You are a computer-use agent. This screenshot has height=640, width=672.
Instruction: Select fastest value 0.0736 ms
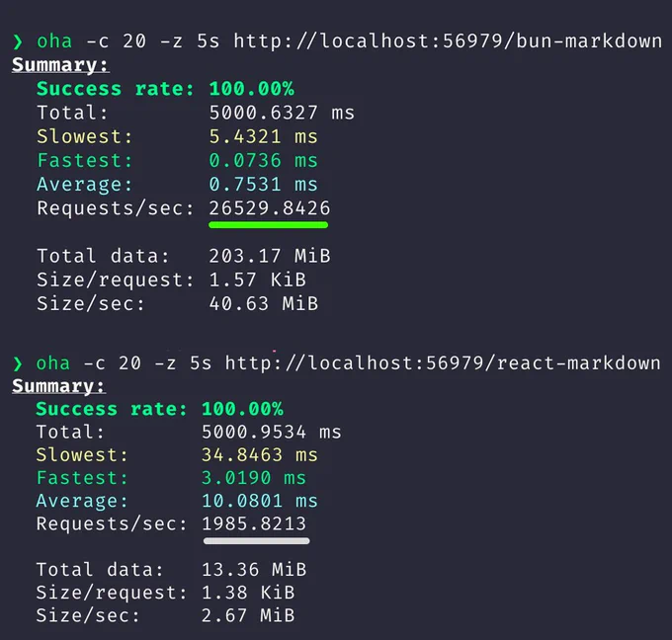tap(263, 161)
